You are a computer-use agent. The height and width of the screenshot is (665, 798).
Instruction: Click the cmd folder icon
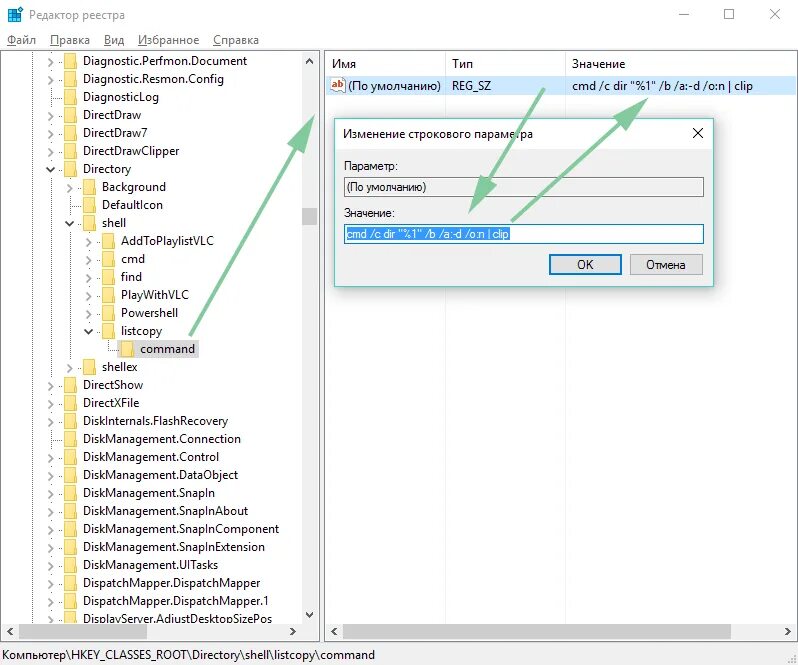[x=108, y=259]
